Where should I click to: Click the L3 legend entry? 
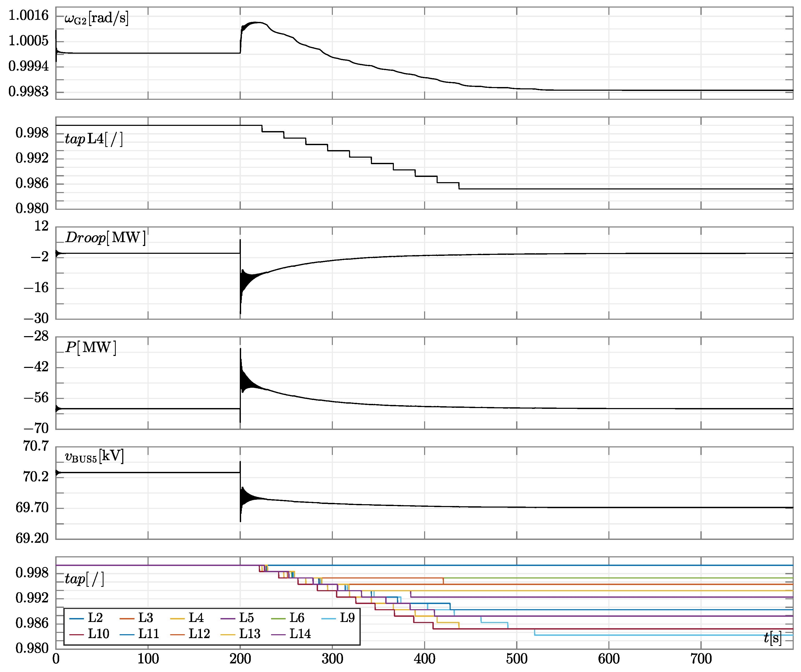[x=146, y=618]
